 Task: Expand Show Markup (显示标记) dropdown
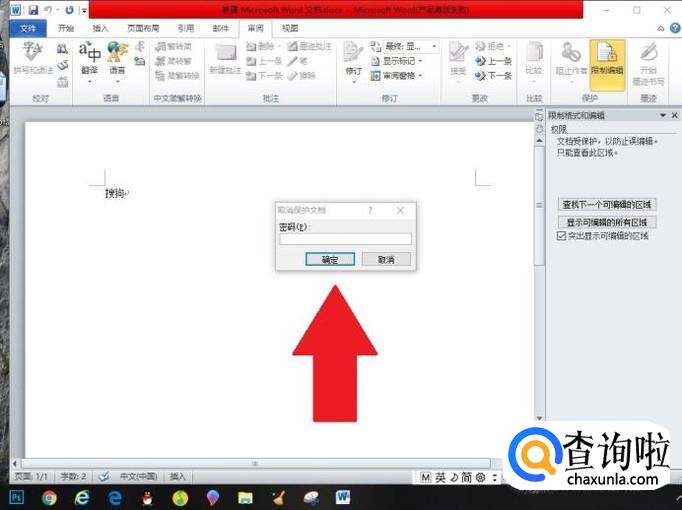420,61
